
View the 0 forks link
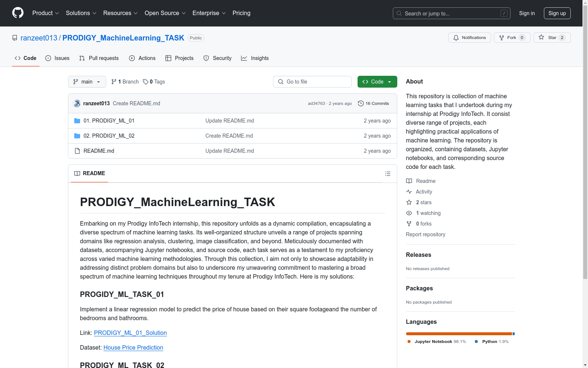[x=419, y=224]
